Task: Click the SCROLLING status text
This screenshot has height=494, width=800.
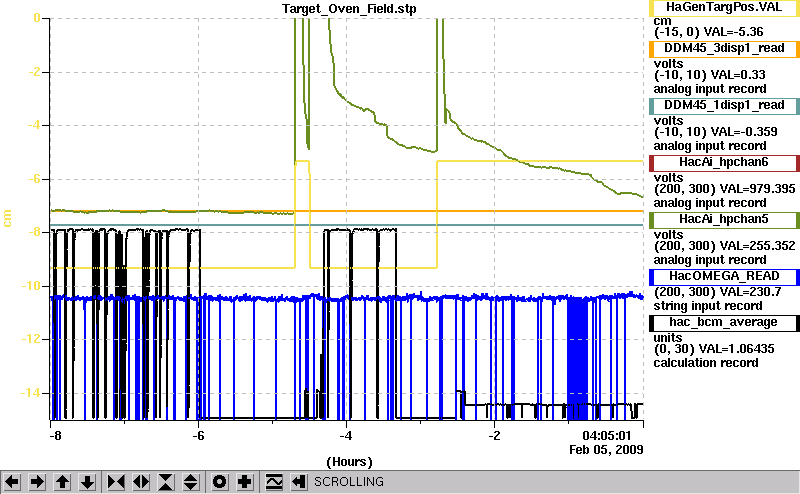Action: (349, 482)
